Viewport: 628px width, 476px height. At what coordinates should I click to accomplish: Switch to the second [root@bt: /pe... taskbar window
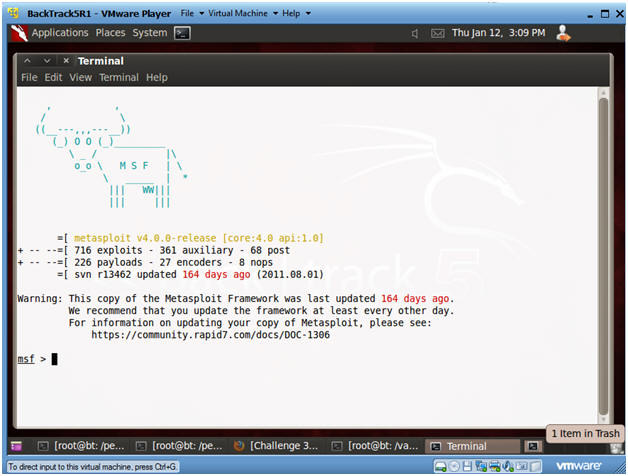(x=179, y=446)
